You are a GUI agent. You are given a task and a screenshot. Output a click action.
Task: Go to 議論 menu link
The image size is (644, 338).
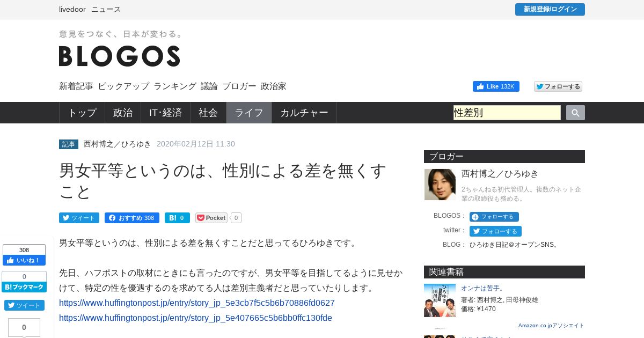coord(209,86)
